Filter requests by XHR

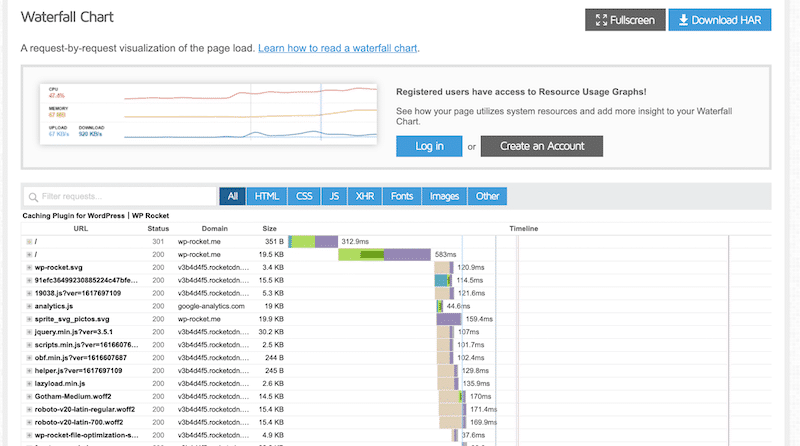(365, 196)
